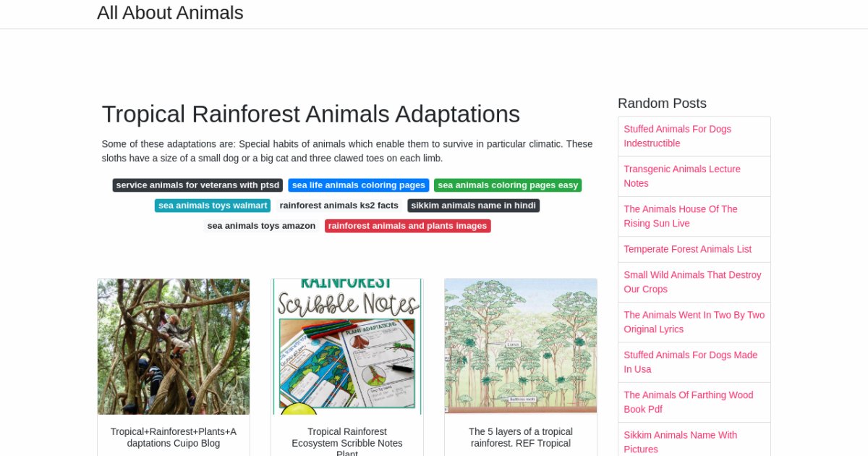Click the 'service animals for veterans with ptsd' tag

tap(197, 185)
